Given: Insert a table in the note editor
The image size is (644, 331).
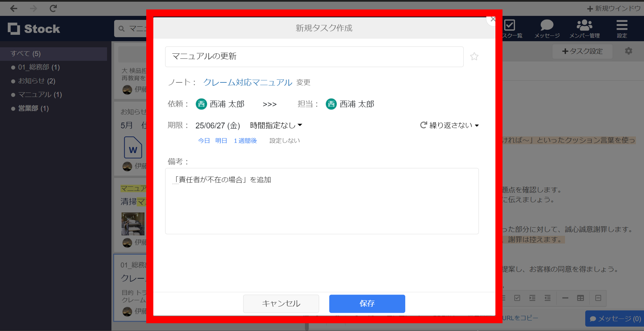Looking at the screenshot, I should (x=581, y=298).
